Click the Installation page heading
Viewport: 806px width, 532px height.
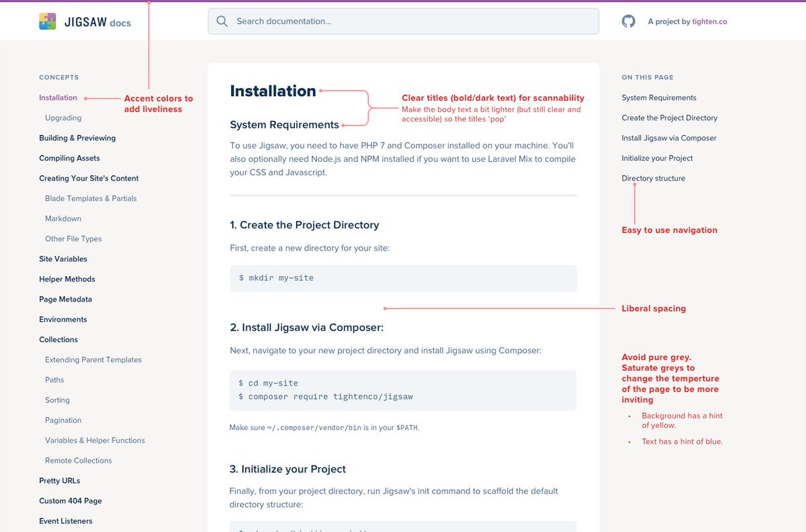(273, 91)
